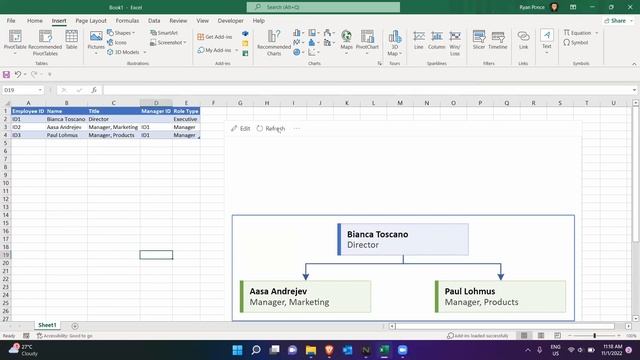Insert a PivotChart

pos(367,41)
